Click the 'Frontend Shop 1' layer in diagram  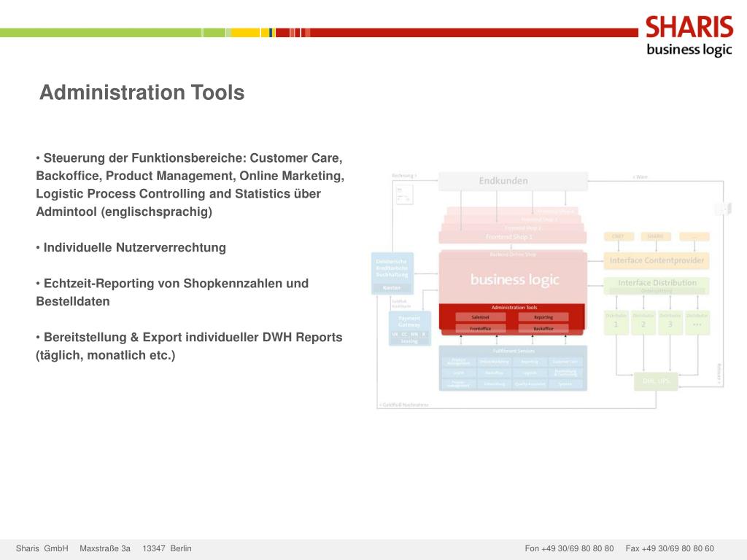(512, 237)
